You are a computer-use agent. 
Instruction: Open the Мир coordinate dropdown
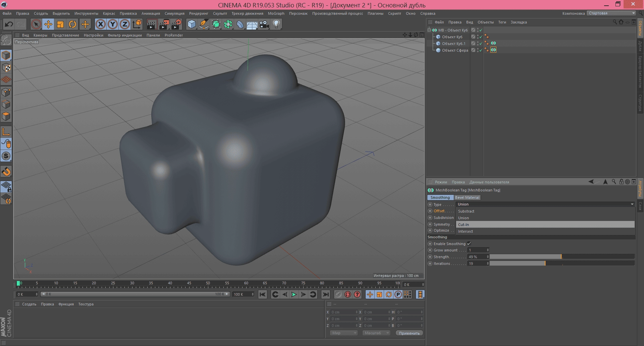pos(343,333)
